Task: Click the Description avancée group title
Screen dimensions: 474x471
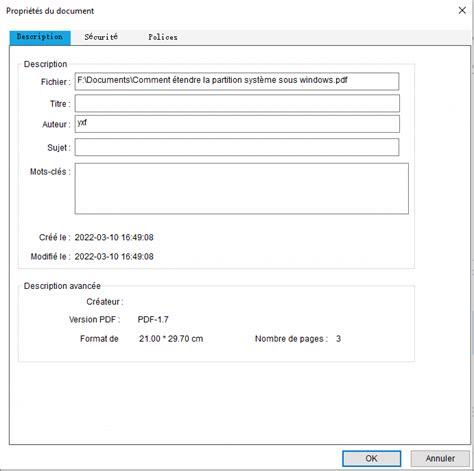Action: click(x=62, y=286)
